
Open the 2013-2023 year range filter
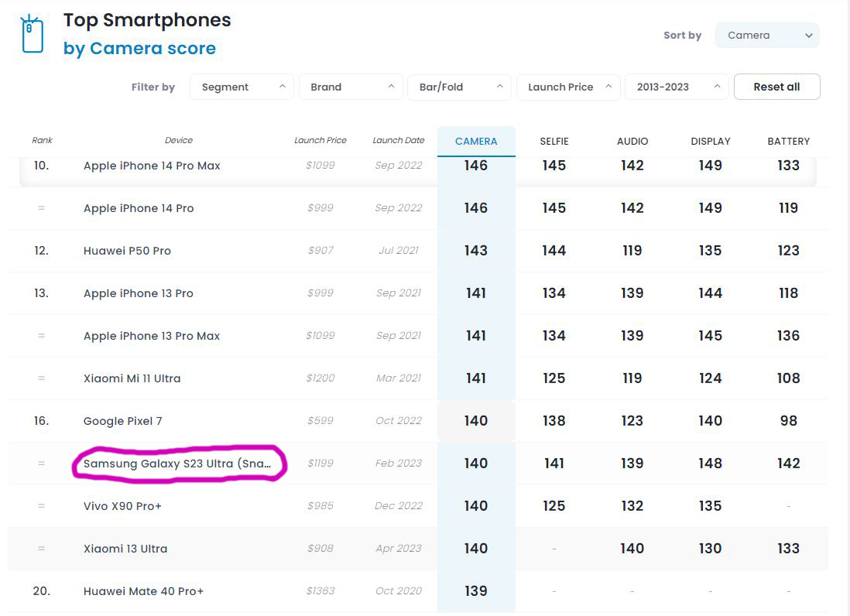coord(677,87)
